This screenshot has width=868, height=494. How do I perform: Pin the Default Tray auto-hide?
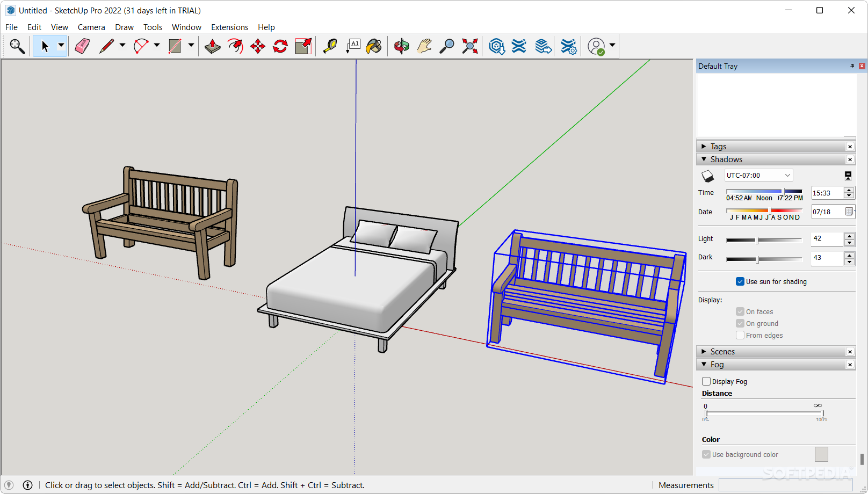click(852, 66)
